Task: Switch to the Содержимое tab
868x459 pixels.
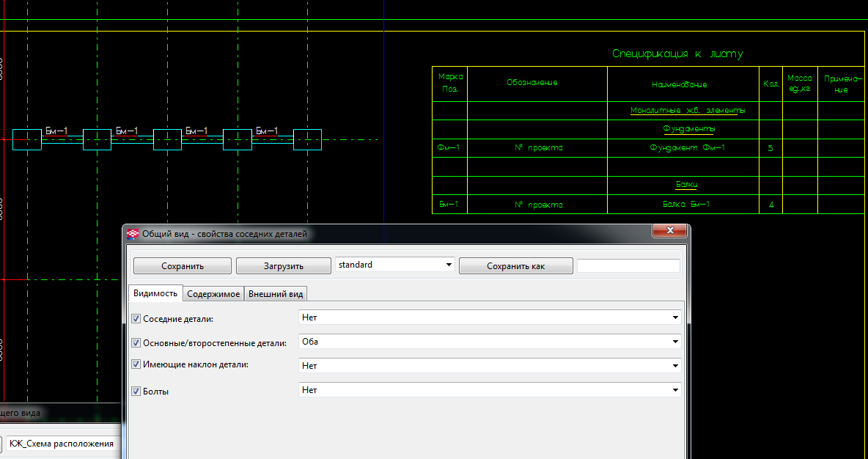Action: (213, 294)
